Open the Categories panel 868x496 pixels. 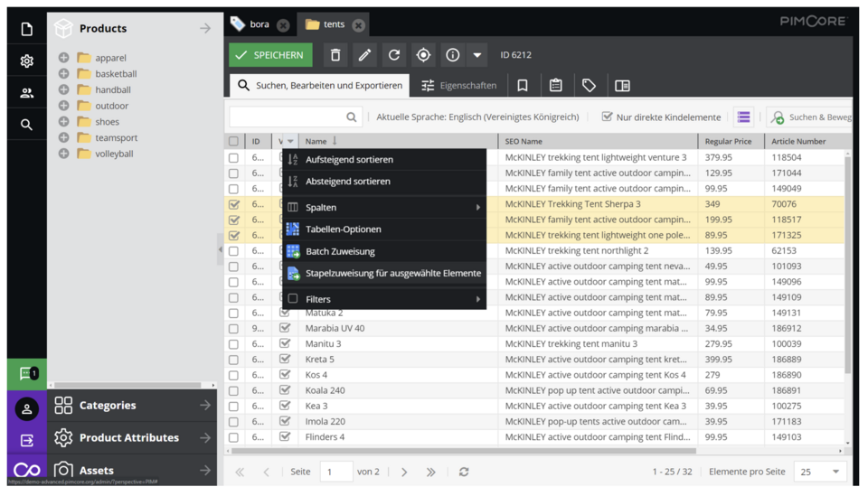point(132,406)
